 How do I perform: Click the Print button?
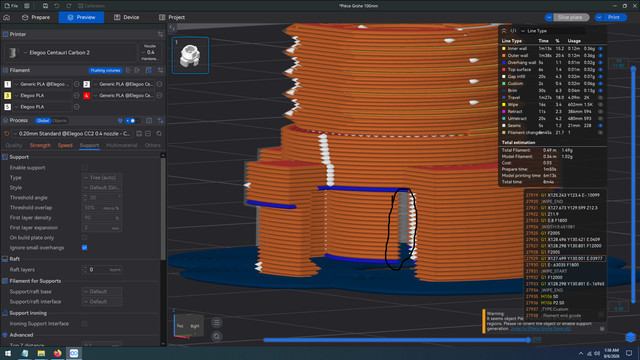point(614,17)
